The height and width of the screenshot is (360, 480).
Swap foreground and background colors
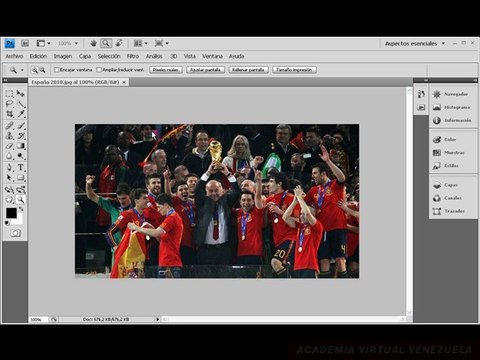pos(21,209)
